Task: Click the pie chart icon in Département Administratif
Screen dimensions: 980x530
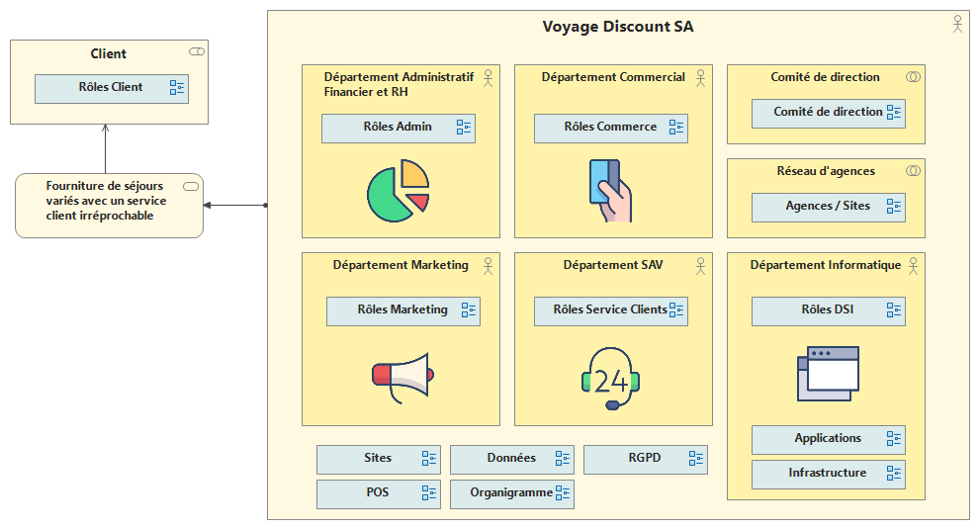Action: 398,192
